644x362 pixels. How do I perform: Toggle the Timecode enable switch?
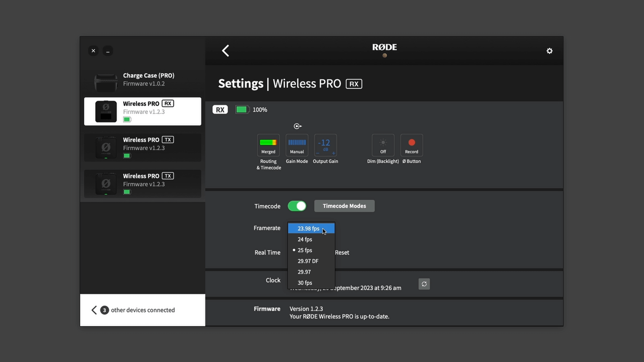tap(297, 206)
